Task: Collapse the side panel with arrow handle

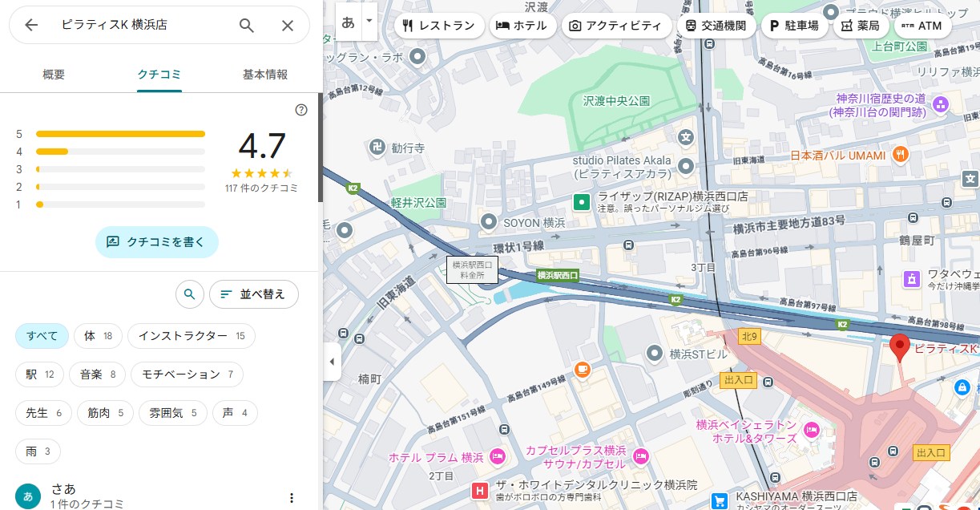Action: point(332,362)
